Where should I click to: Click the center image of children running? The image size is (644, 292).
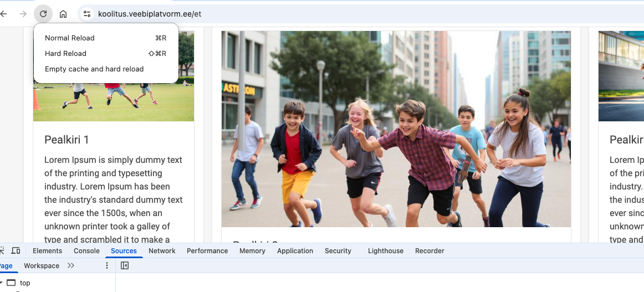point(396,129)
